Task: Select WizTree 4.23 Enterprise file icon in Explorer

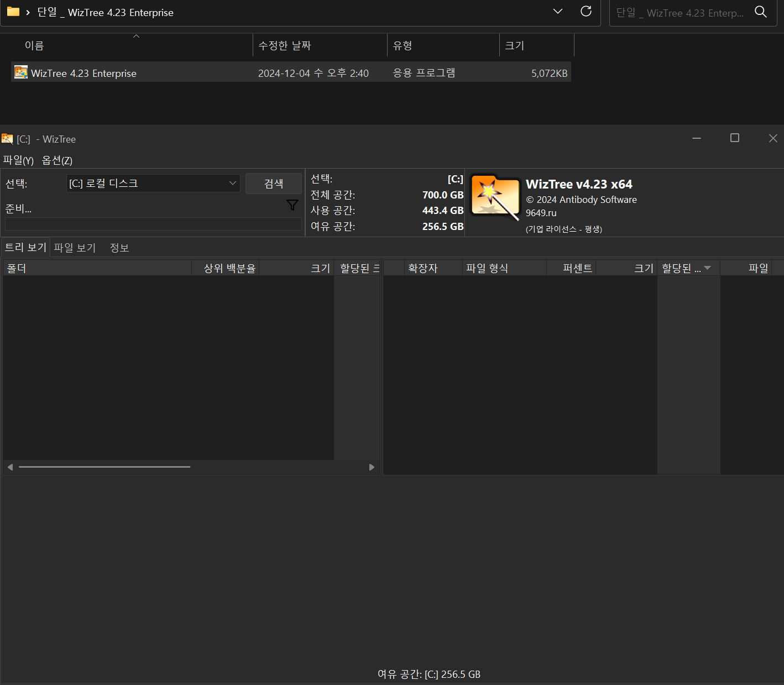Action: coord(21,72)
